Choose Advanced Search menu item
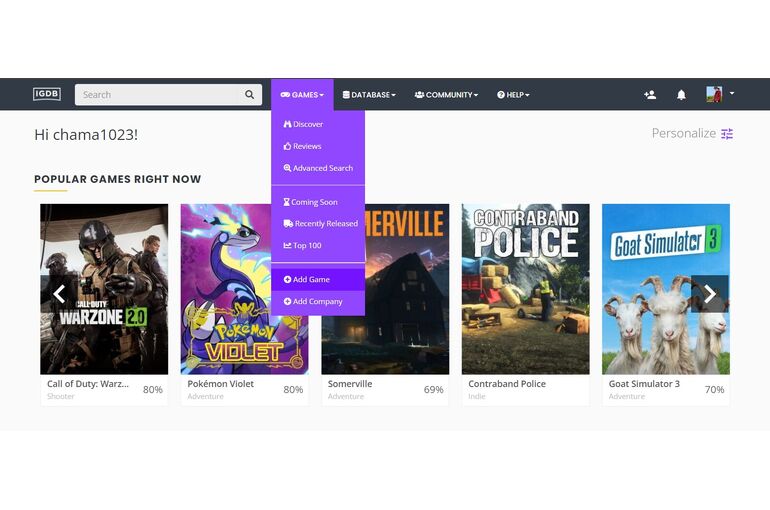Image resolution: width=770 pixels, height=510 pixels. pos(318,168)
